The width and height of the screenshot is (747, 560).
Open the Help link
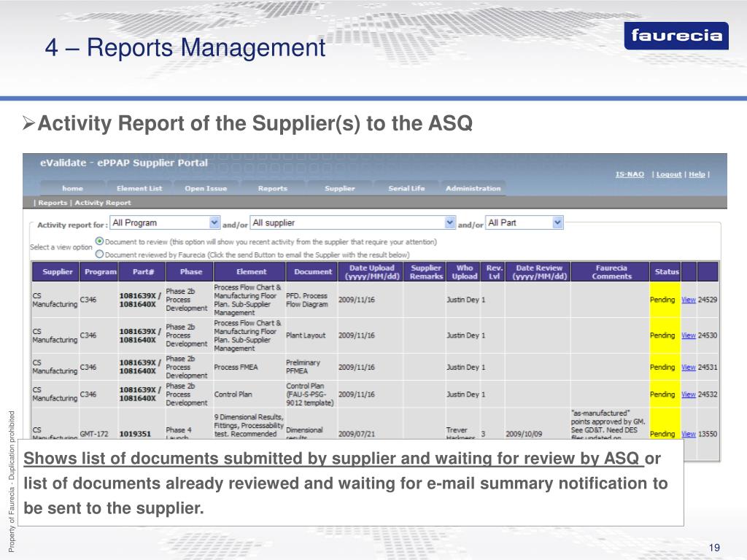pyautogui.click(x=697, y=174)
